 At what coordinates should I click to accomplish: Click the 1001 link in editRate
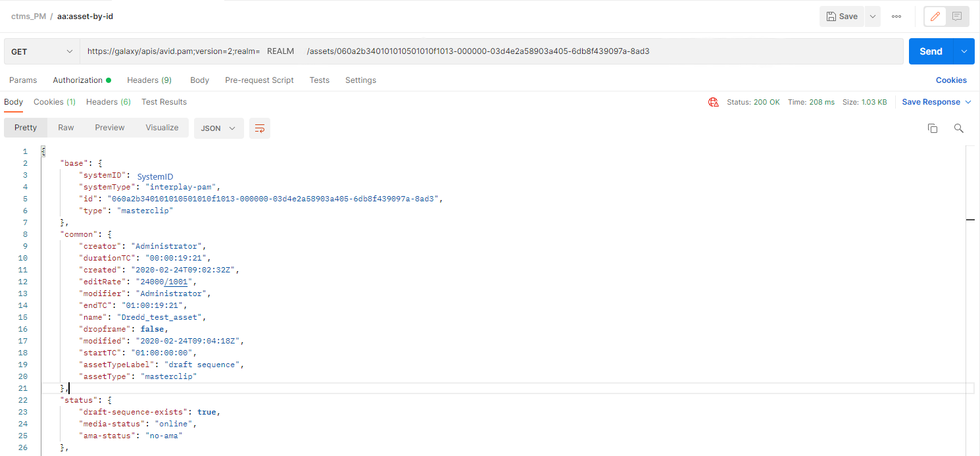(x=176, y=282)
